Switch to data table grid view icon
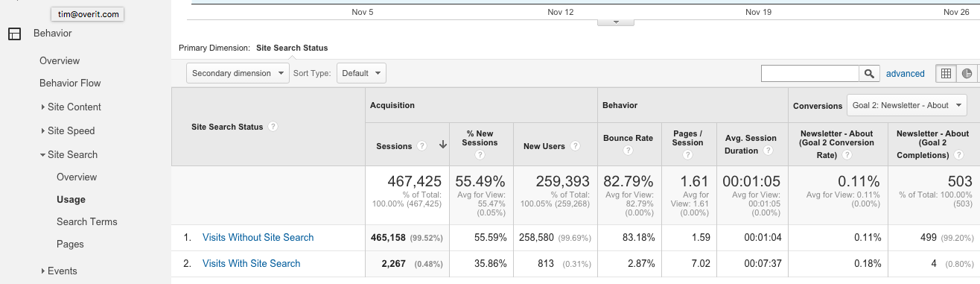This screenshot has height=284, width=980. tap(946, 73)
